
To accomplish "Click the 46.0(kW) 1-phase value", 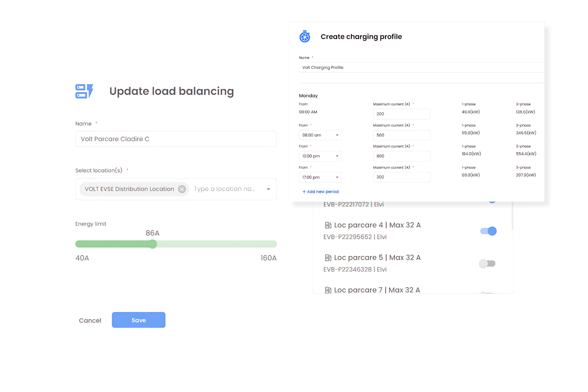I will [x=471, y=112].
